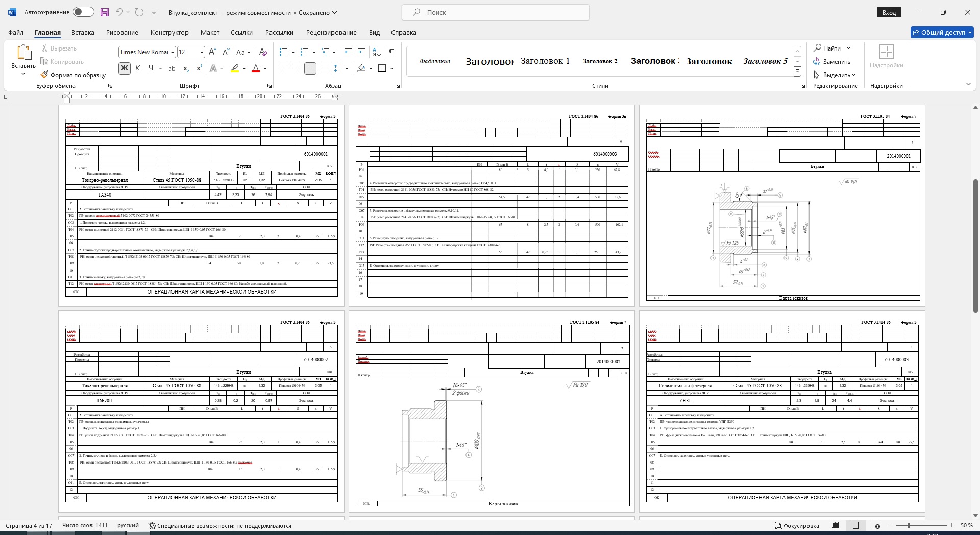This screenshot has height=535, width=980.
Task: Toggle italic formatting button
Action: point(137,68)
